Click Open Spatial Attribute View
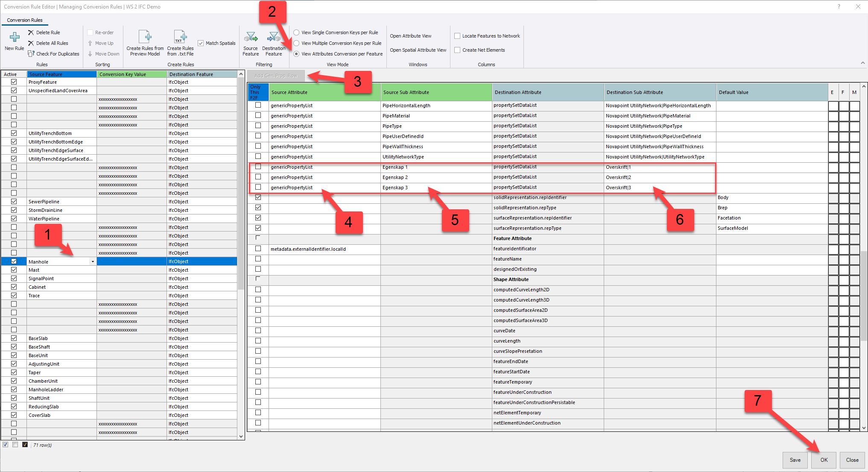Screen dimensions: 868x472 click(418, 50)
